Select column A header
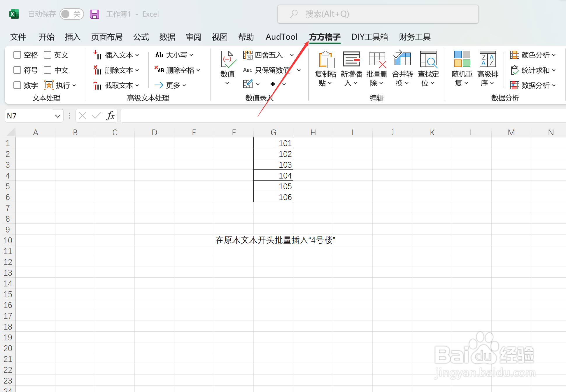Viewport: 566px width, 392px height. (x=36, y=132)
